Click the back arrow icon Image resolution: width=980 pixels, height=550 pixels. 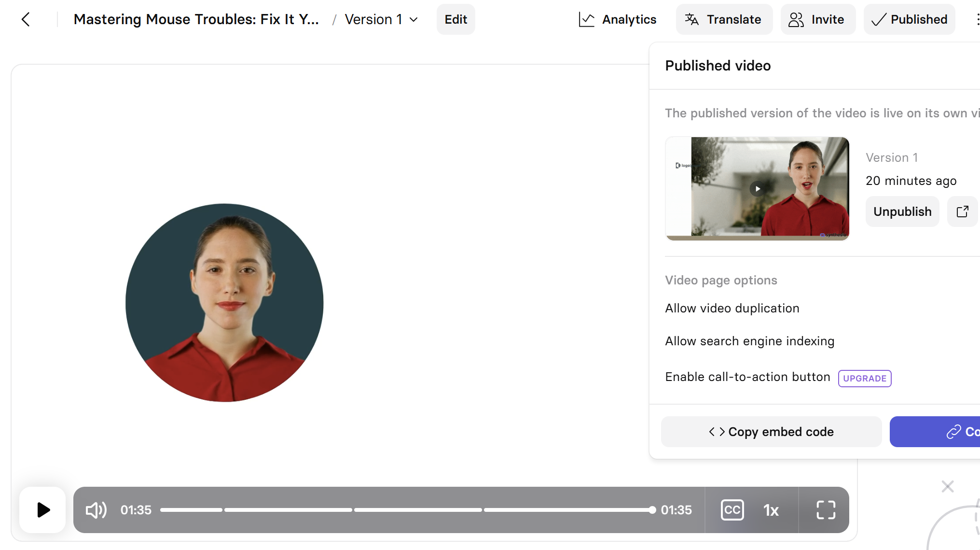coord(26,19)
